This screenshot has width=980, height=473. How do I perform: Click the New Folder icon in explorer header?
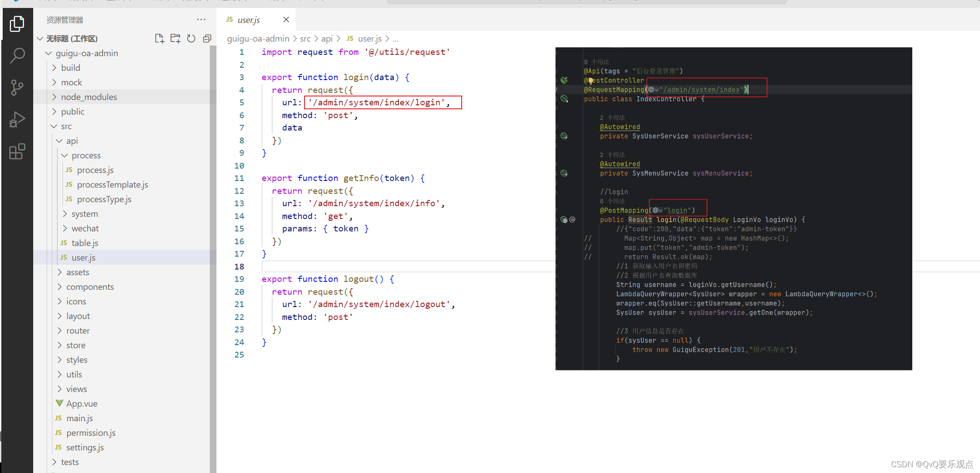[175, 38]
